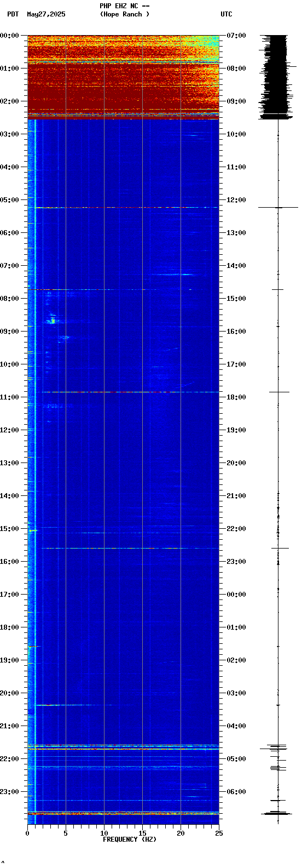Click the PDT timezone label
302x868 pixels.
pyautogui.click(x=13, y=14)
